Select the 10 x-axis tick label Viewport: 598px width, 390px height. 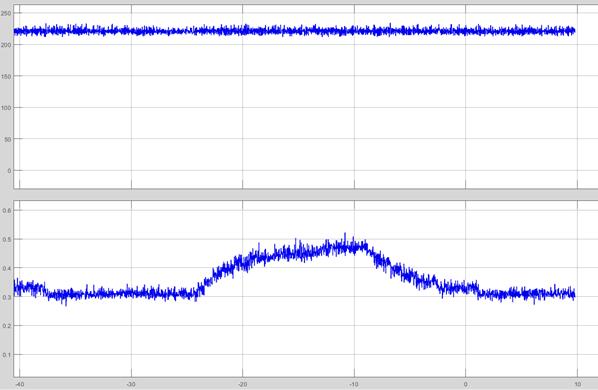(577, 384)
